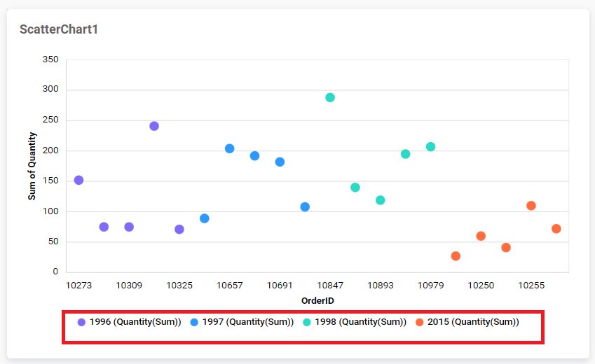Viewport: 595px width, 364px height.
Task: Click the ScatterChart1 chart title
Action: [x=58, y=29]
